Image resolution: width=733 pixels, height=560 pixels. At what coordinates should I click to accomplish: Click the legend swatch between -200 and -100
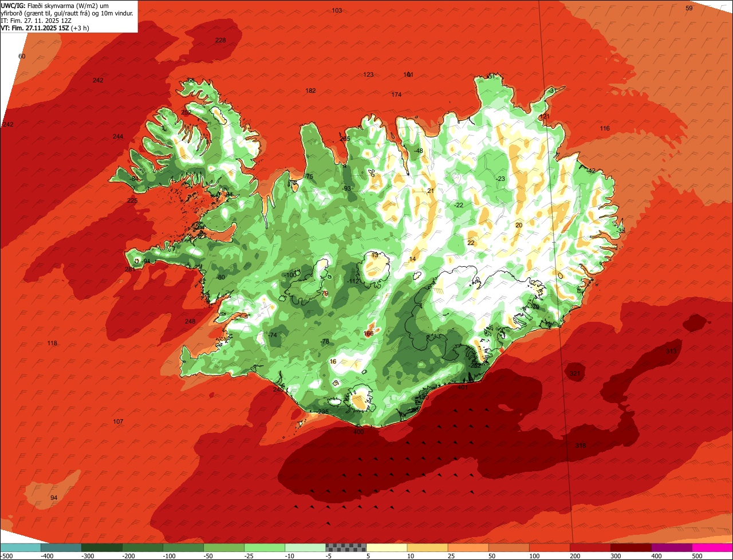pyautogui.click(x=143, y=547)
